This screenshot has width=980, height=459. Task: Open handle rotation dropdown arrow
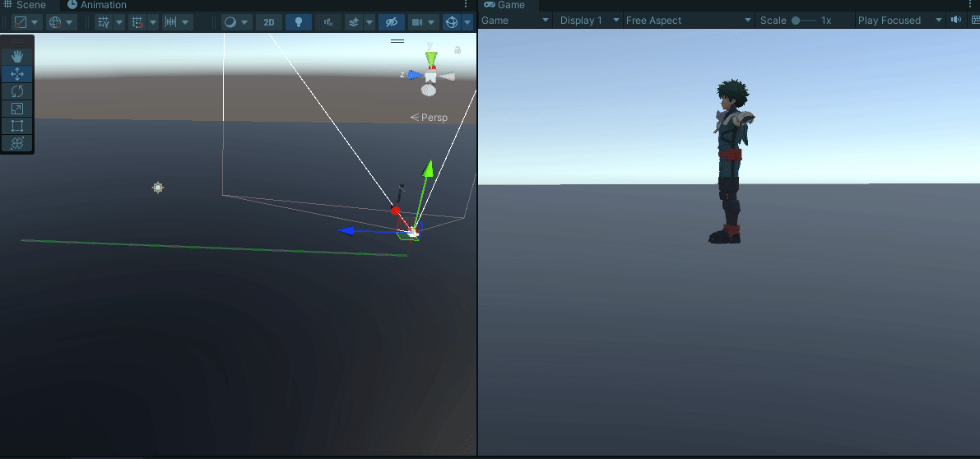[x=69, y=22]
